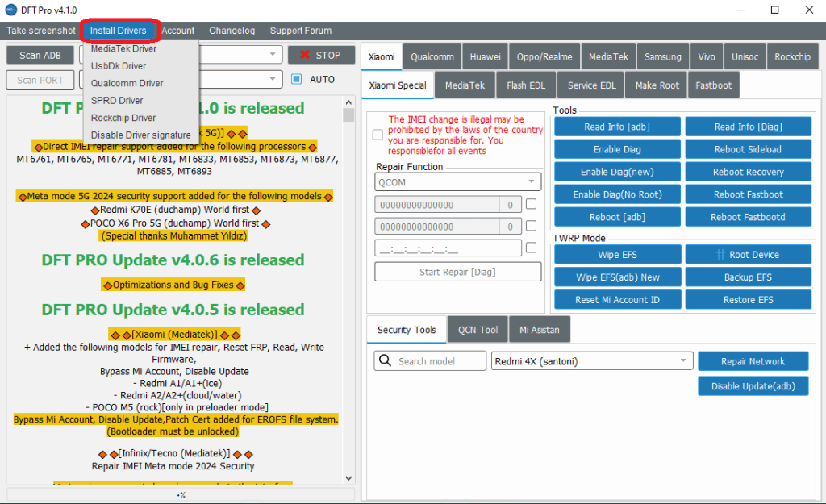Click the red X STOP button
This screenshot has height=504, width=826.
(320, 55)
